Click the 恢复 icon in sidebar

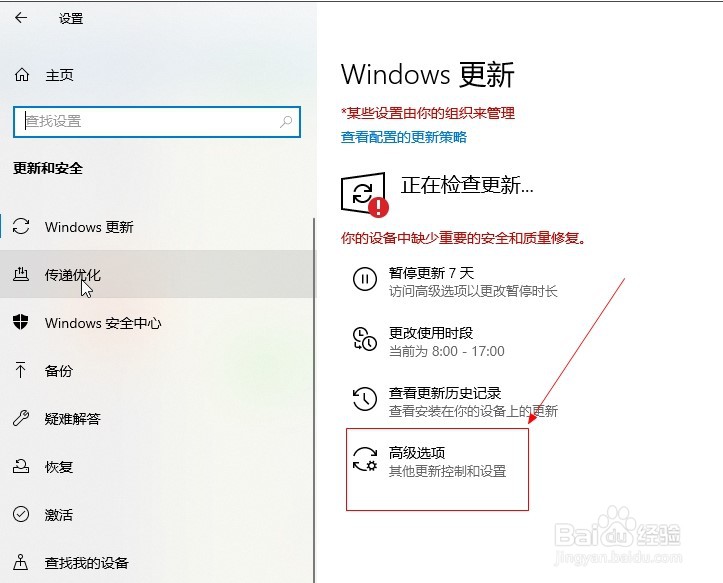(21, 466)
